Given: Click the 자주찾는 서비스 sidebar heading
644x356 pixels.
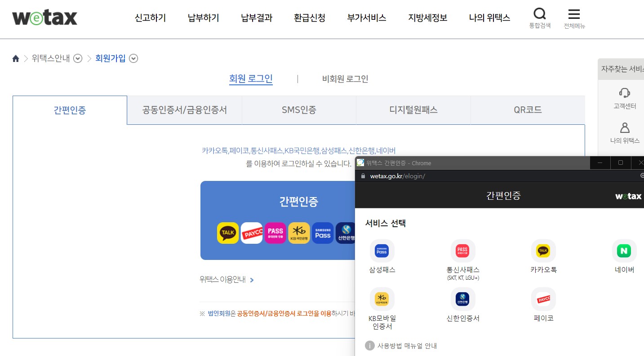Looking at the screenshot, I should click(622, 69).
